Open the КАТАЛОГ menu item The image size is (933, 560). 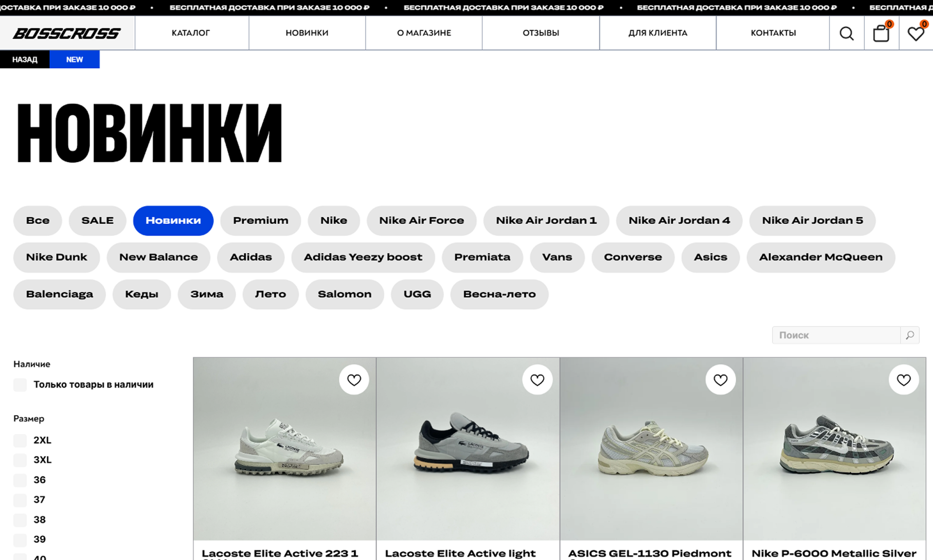click(191, 33)
